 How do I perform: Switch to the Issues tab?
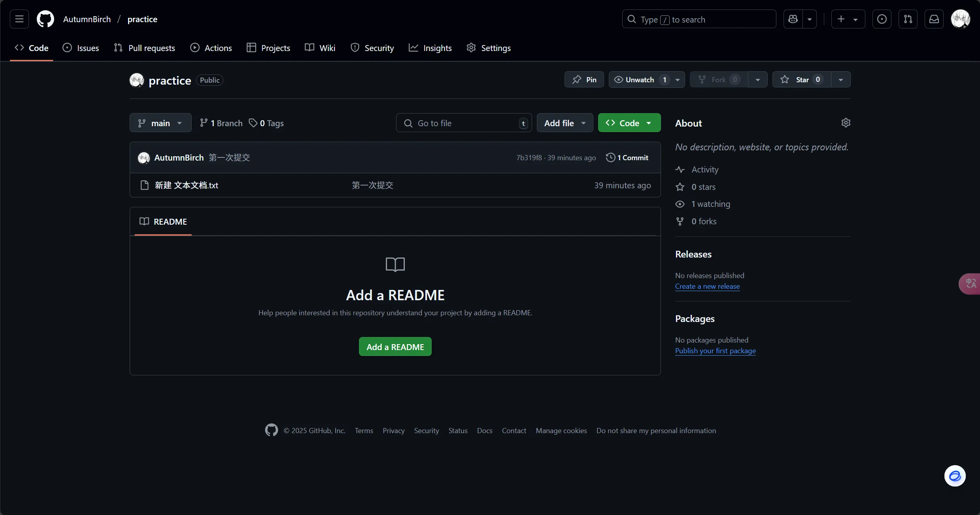click(x=81, y=48)
